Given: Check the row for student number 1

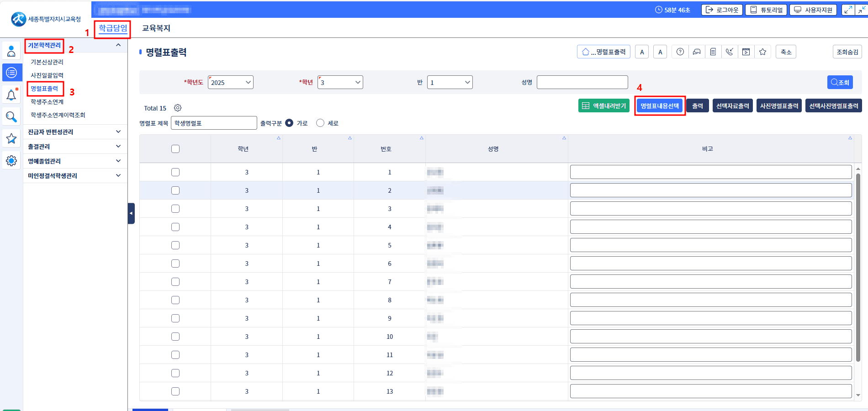Looking at the screenshot, I should pos(175,172).
